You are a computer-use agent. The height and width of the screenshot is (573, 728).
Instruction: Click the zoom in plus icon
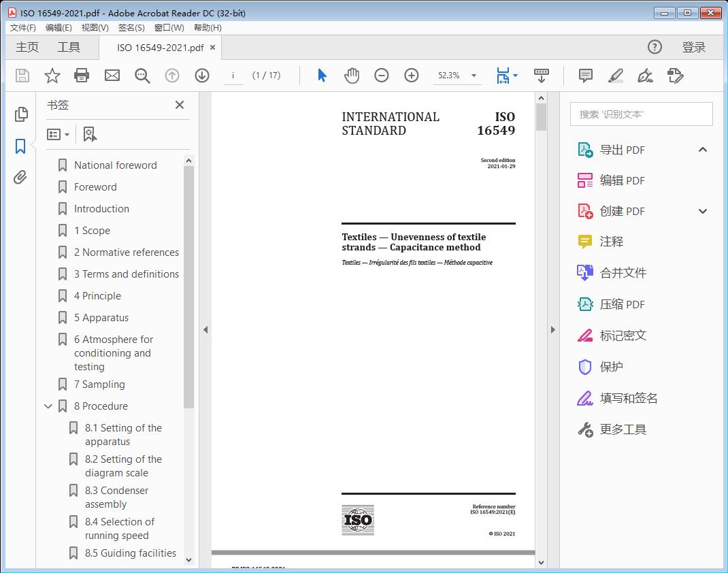(x=412, y=76)
